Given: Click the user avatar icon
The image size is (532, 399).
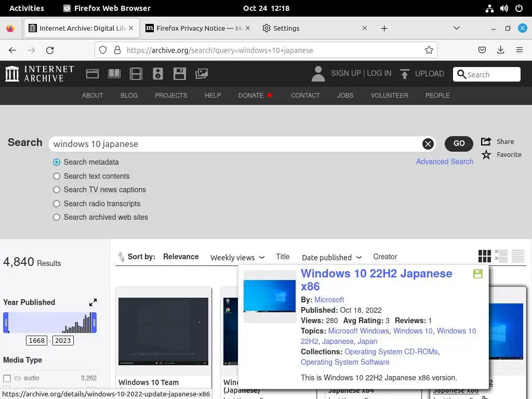Looking at the screenshot, I should coord(318,74).
